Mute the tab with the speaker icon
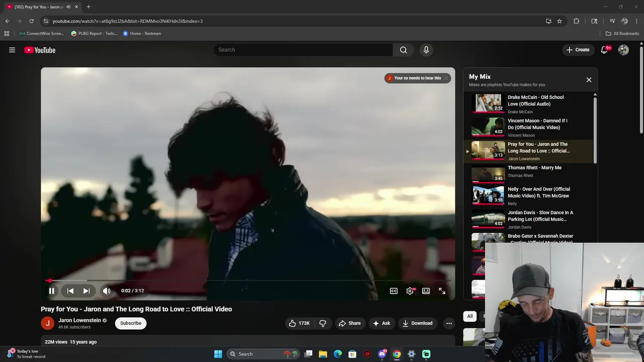 click(68, 7)
